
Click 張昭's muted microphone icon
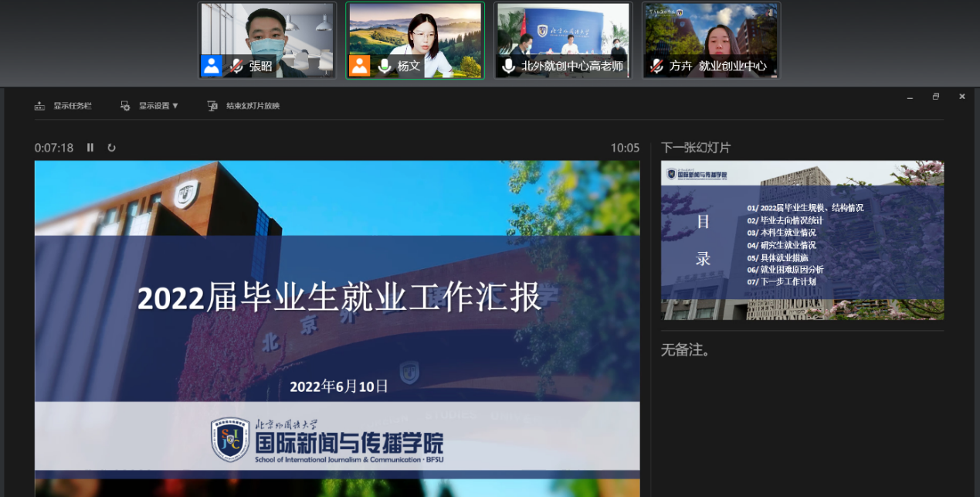(236, 66)
